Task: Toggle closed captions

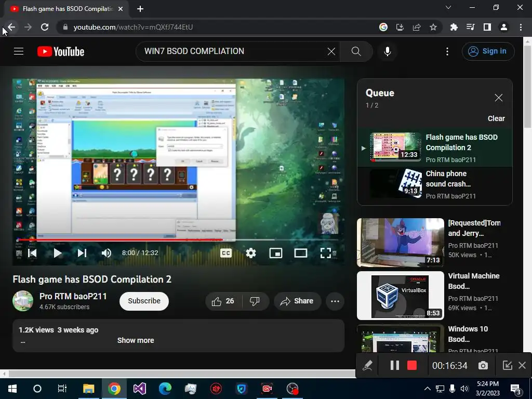Action: [226, 253]
